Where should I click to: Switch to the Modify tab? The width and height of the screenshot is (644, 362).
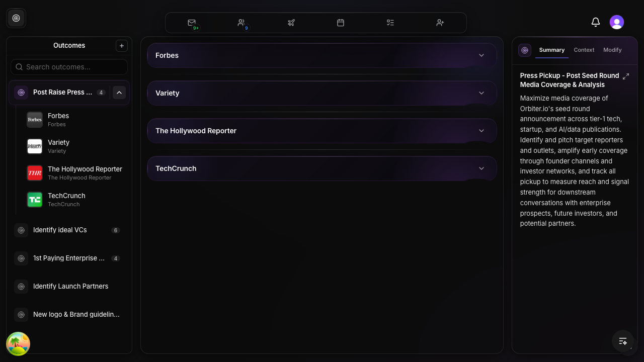click(x=612, y=50)
